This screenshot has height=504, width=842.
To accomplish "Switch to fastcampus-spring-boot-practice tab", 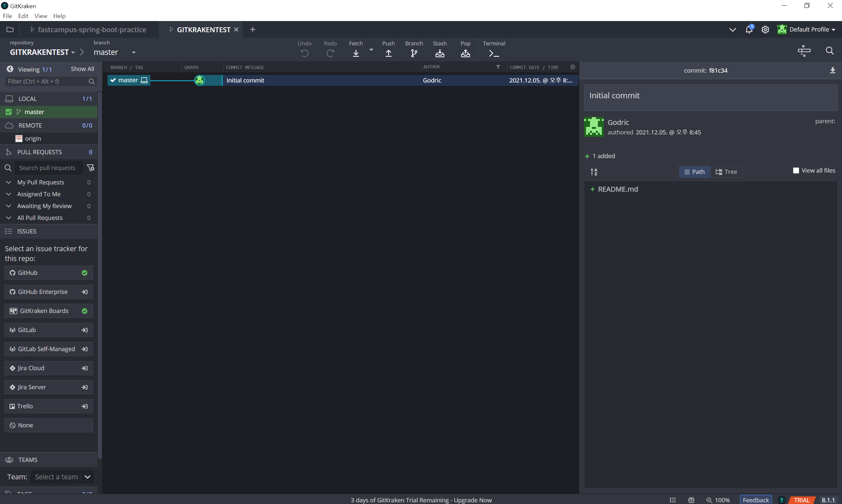I will coord(92,30).
